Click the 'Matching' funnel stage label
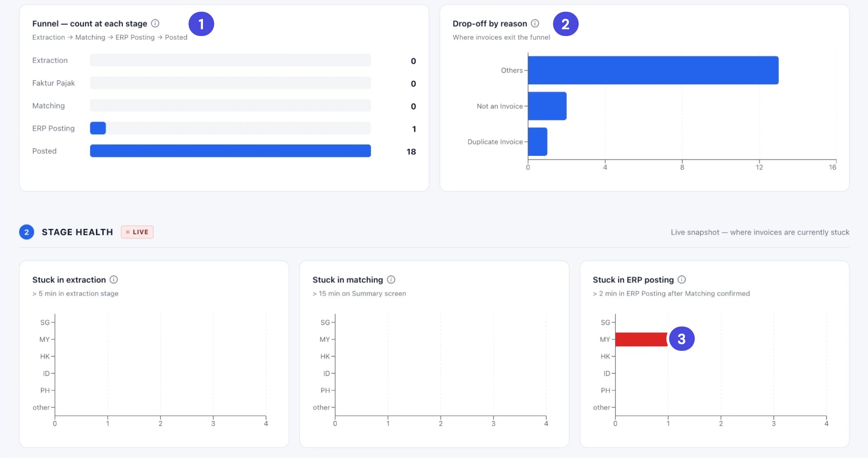Screen dimensions: 868x458 pos(49,106)
